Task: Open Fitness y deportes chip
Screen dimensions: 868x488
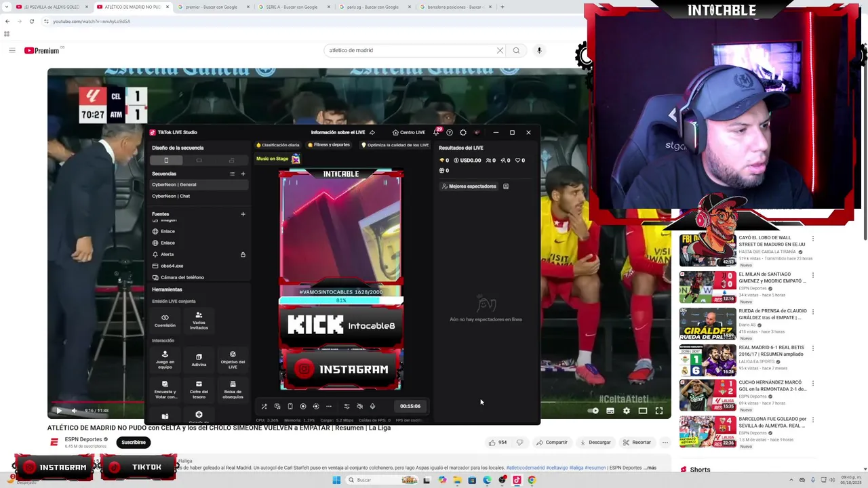Action: (329, 145)
